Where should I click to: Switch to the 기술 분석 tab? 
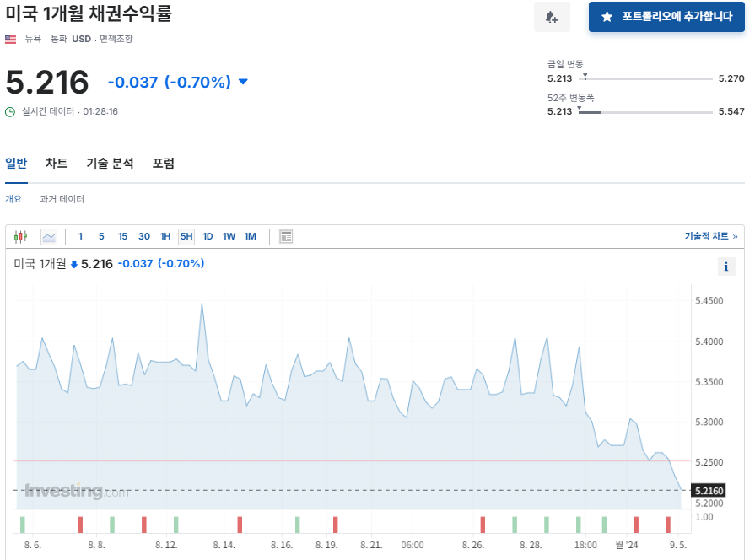click(110, 164)
